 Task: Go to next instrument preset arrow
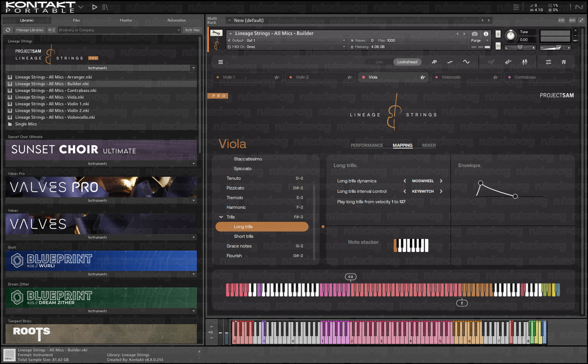click(x=464, y=33)
